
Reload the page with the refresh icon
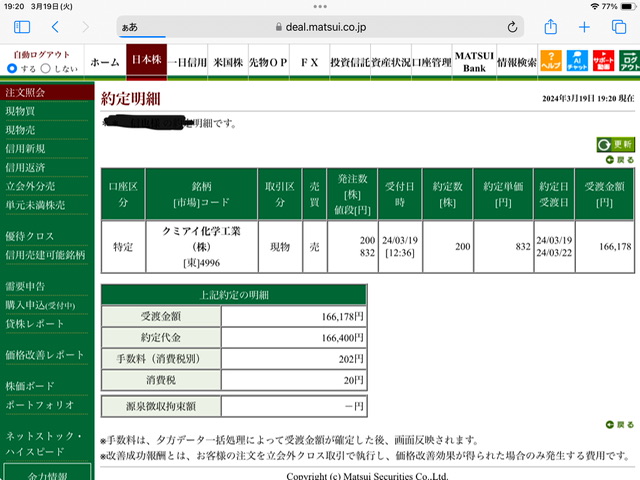(512, 27)
